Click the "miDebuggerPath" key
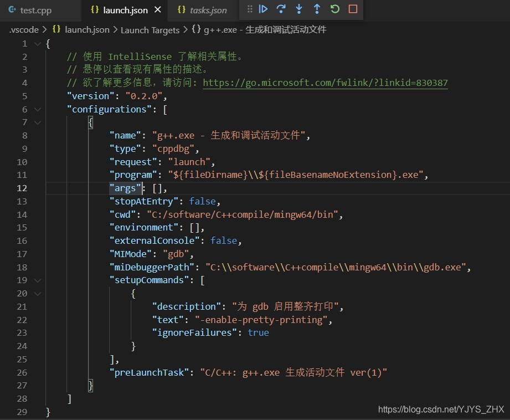Screen dimensions: 510x420 152,267
